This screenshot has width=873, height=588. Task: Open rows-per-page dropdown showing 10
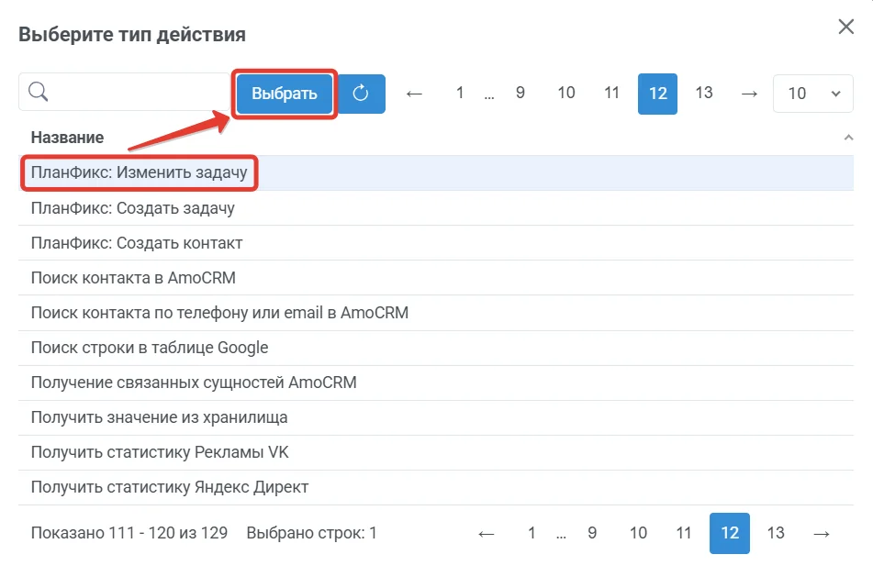click(812, 94)
